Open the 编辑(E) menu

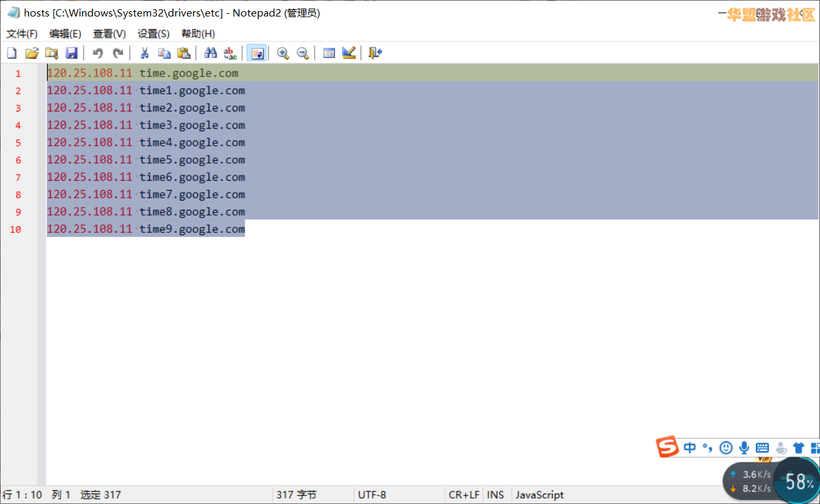[x=65, y=34]
